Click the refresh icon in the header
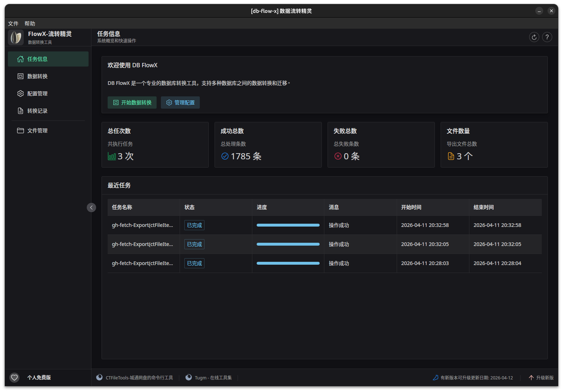Viewport: 563px width, 392px height. tap(534, 37)
